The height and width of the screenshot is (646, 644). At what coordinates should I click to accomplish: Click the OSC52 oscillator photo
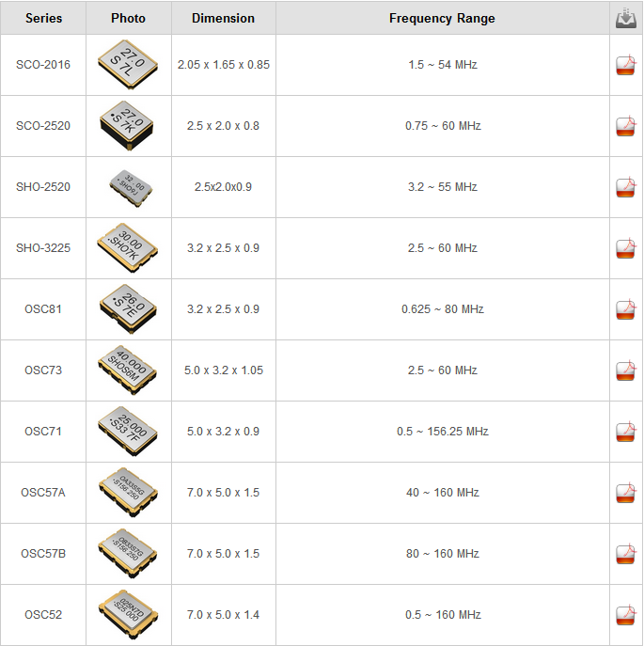pos(128,615)
